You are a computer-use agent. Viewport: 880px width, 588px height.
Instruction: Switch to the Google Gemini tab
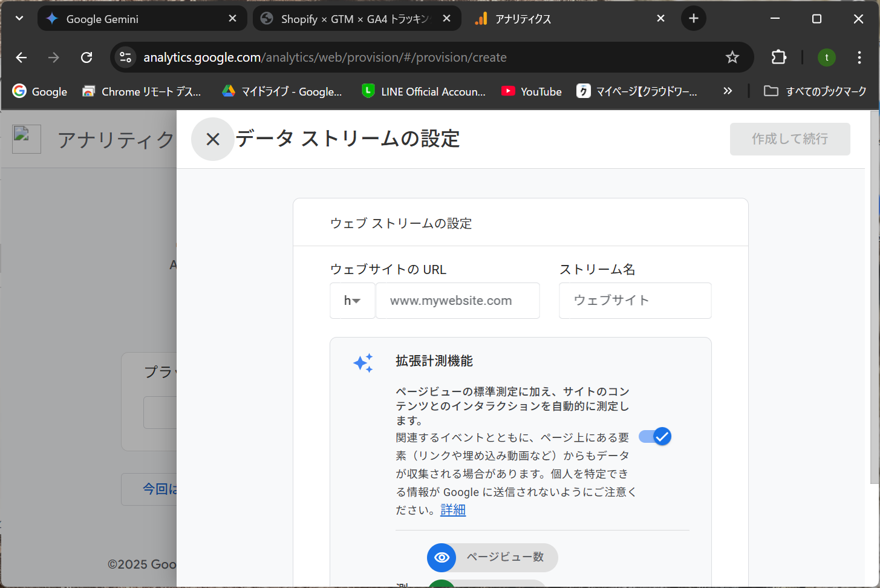(142, 19)
